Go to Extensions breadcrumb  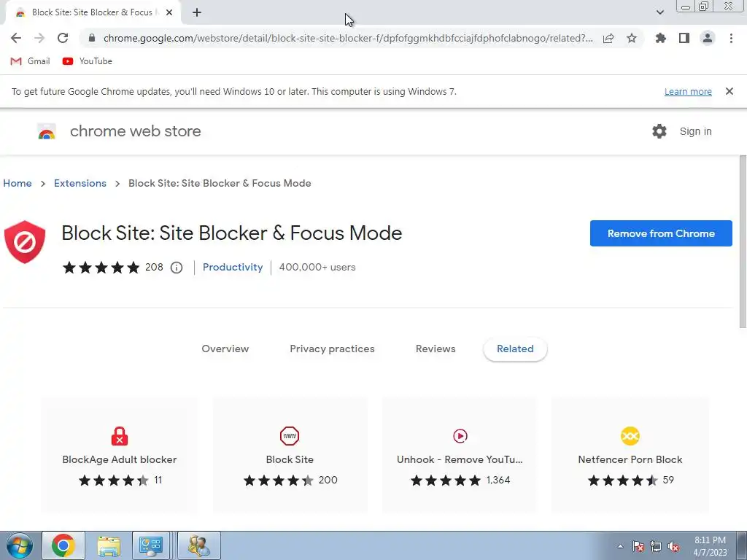point(80,183)
